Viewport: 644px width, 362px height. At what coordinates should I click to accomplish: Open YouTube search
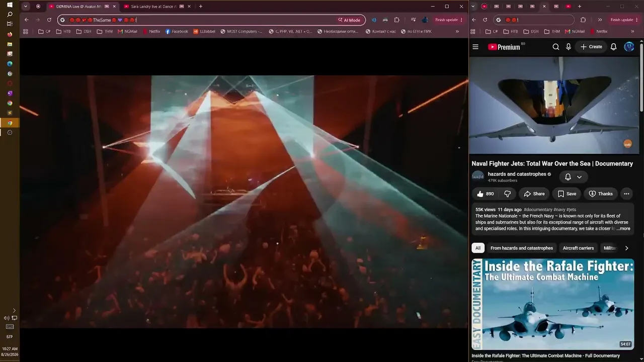tap(556, 47)
